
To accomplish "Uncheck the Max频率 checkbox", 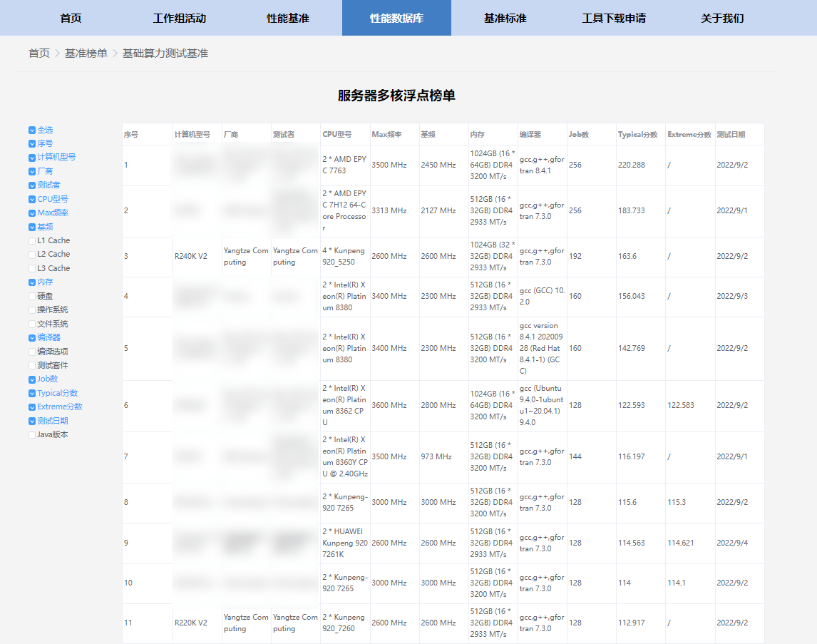I will (32, 213).
